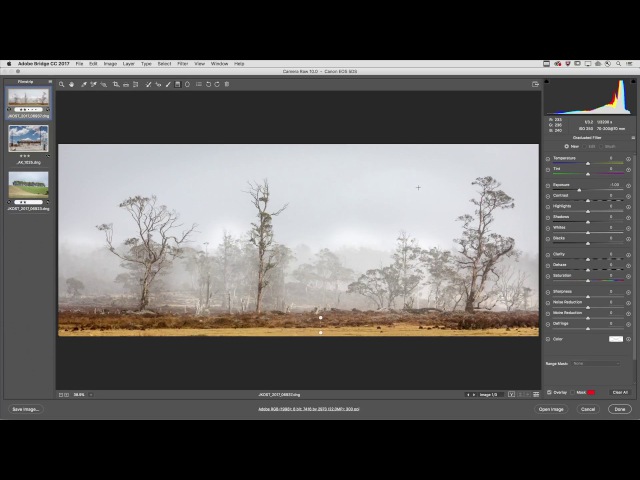
Task: Select the New radio button
Action: point(567,146)
